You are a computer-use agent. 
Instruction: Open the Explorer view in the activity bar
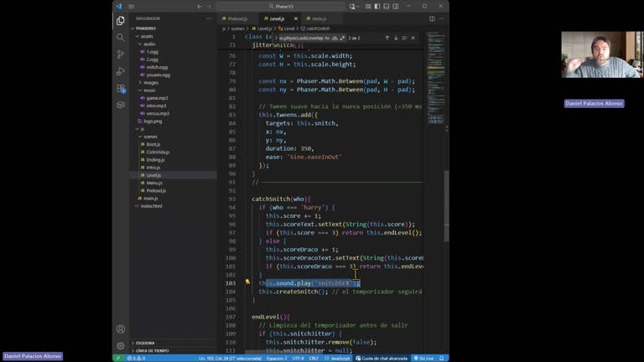121,20
